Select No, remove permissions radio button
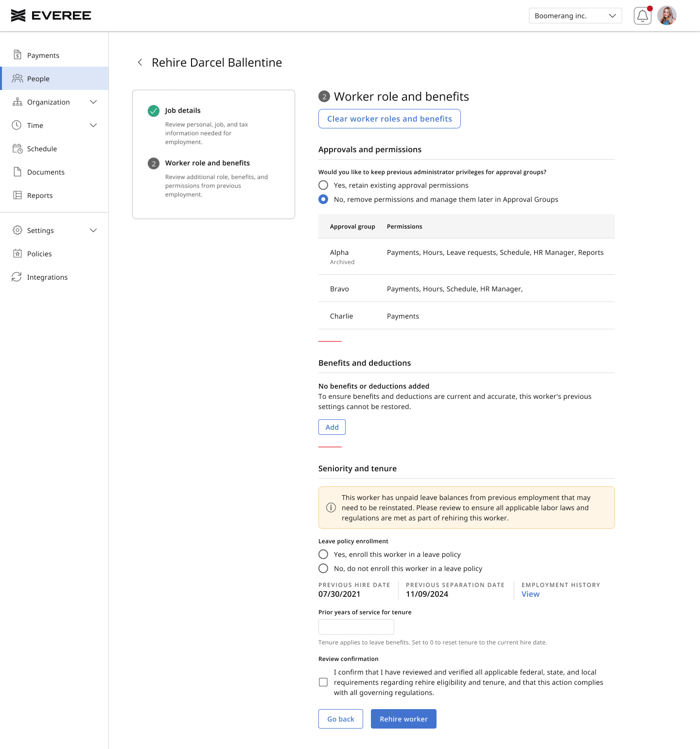700x749 pixels. pos(323,199)
